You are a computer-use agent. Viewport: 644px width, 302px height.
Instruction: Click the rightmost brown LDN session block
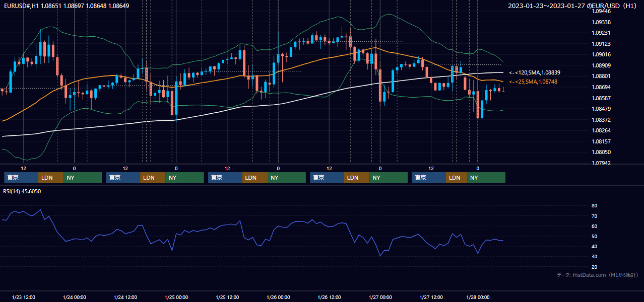coord(457,178)
